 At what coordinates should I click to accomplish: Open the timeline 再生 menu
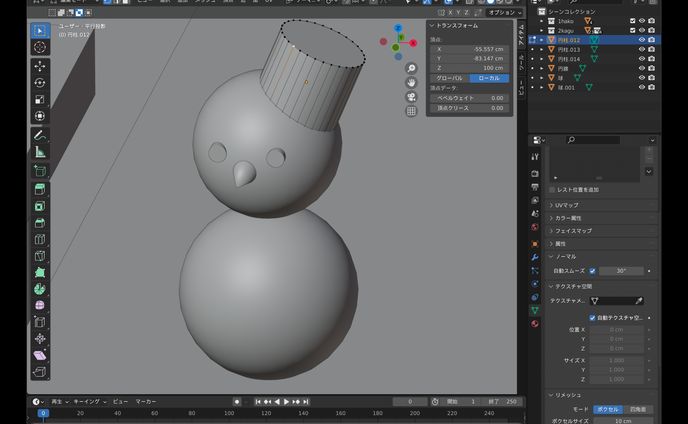tap(60, 402)
